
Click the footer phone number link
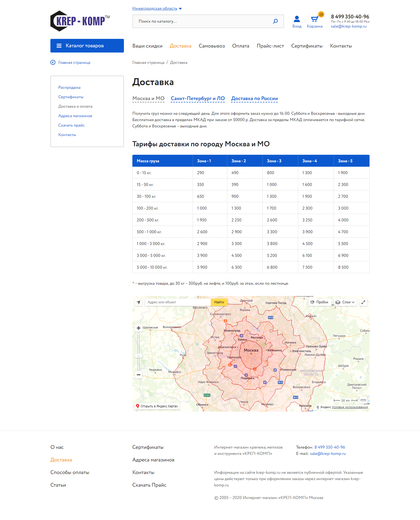330,447
